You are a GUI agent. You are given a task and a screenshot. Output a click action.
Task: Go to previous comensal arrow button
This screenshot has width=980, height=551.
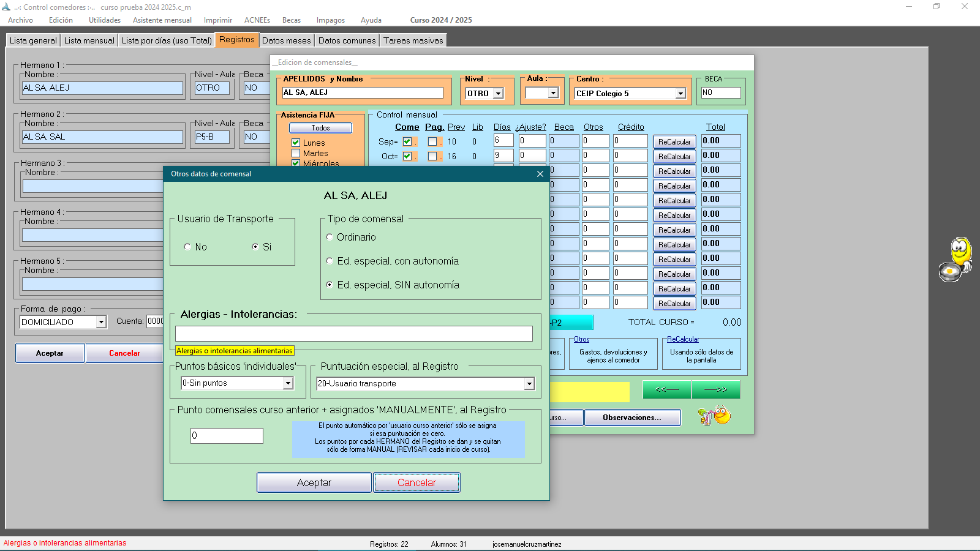click(667, 389)
